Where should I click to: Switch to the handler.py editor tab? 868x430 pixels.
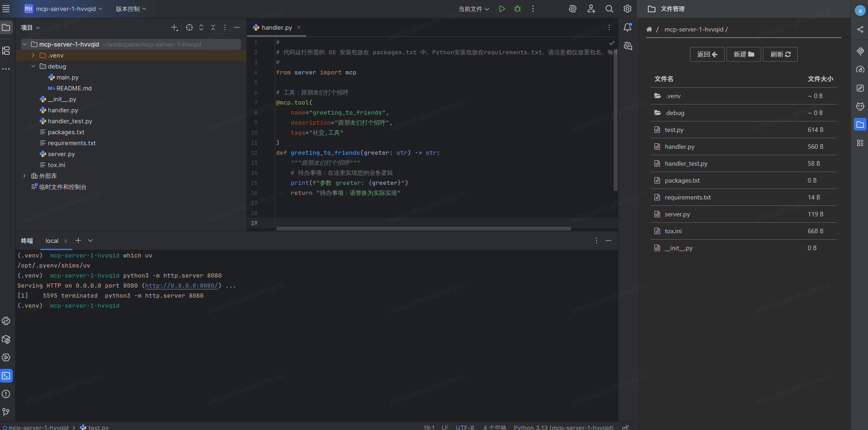pyautogui.click(x=277, y=27)
